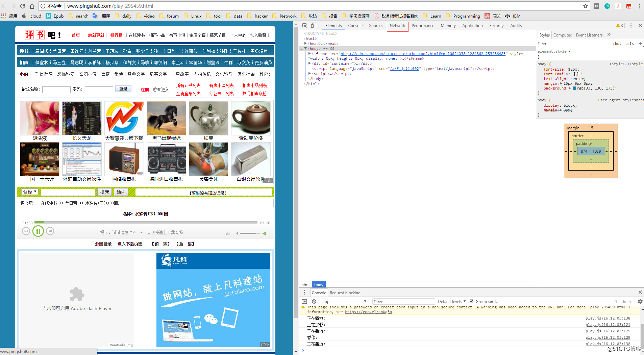Viewport: 644px width, 355px height.
Task: Open the console context dropdown 'top'
Action: pos(345,301)
